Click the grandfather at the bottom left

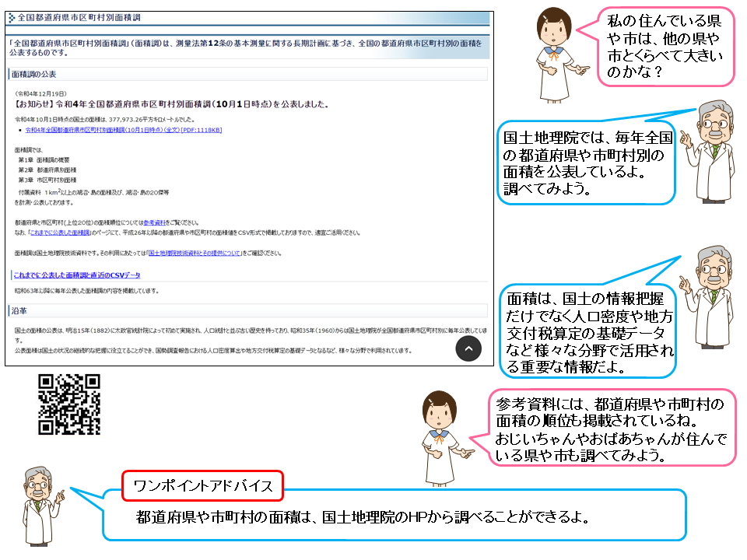(41, 506)
